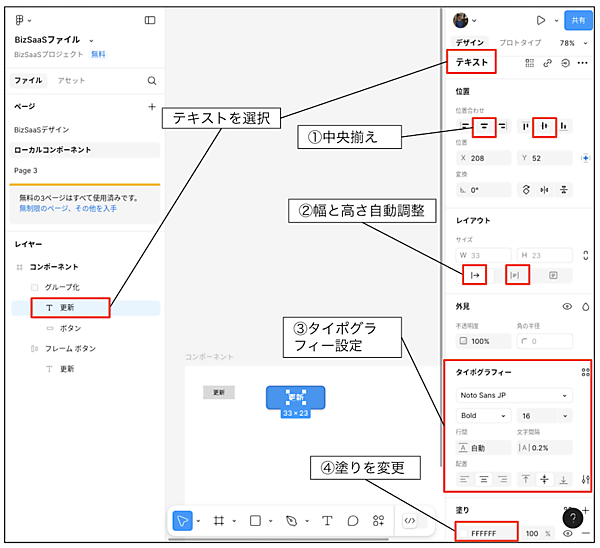This screenshot has height=548, width=600.
Task: Click the その他を入手 link
Action: pyautogui.click(x=95, y=208)
